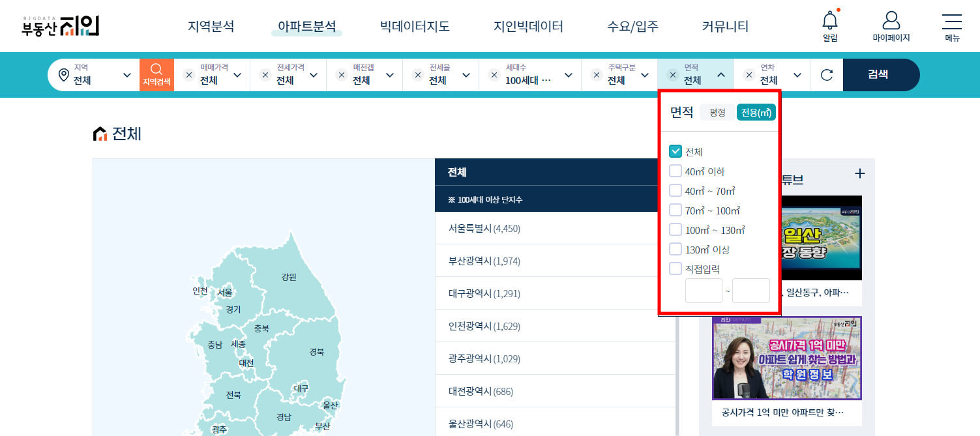Expand the 지역 dropdown
This screenshot has height=436, width=980.
[126, 75]
